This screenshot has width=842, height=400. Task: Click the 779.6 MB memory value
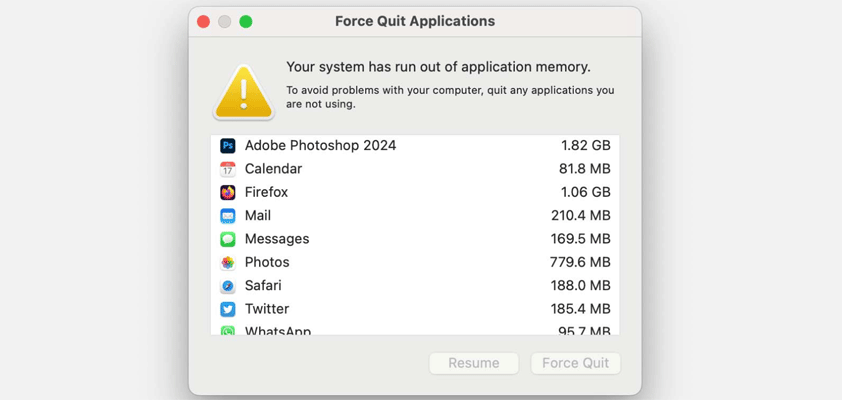(x=580, y=263)
